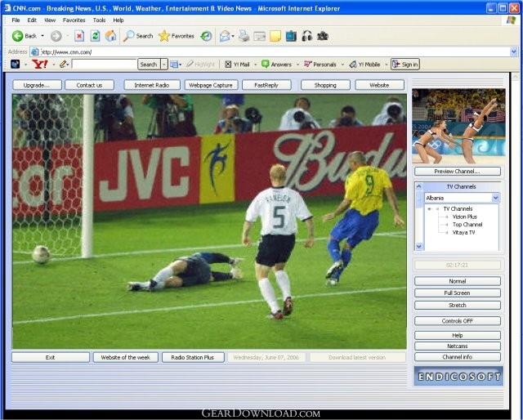Collapse the TV Channels tree node
This screenshot has height=420, width=523.
click(x=430, y=209)
